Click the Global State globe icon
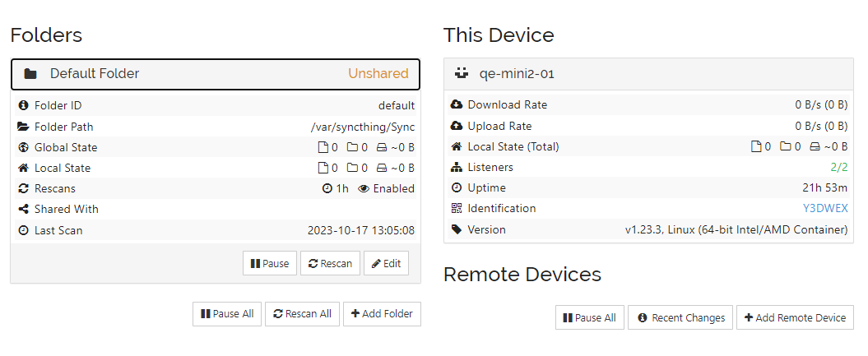The height and width of the screenshot is (356, 868). coord(23,147)
